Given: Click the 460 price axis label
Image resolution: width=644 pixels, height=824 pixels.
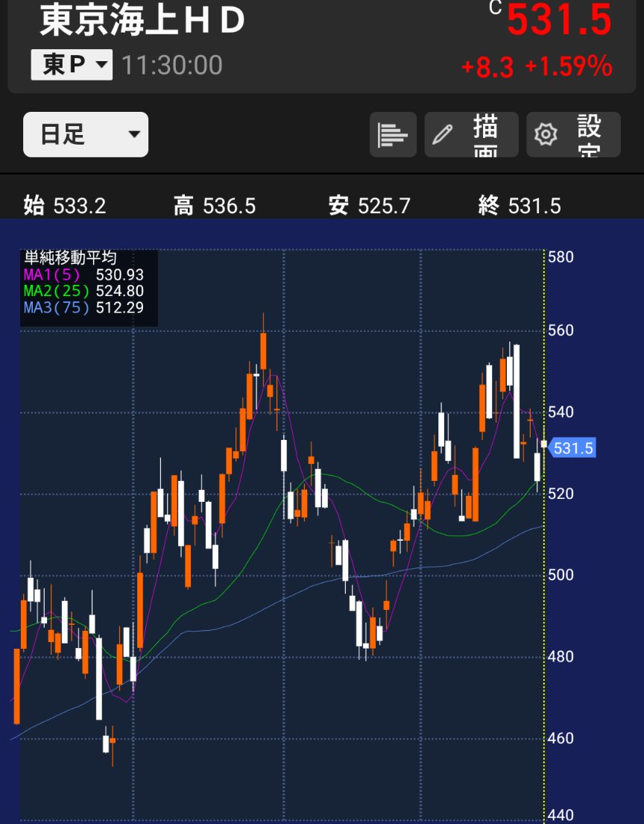Looking at the screenshot, I should [x=561, y=738].
